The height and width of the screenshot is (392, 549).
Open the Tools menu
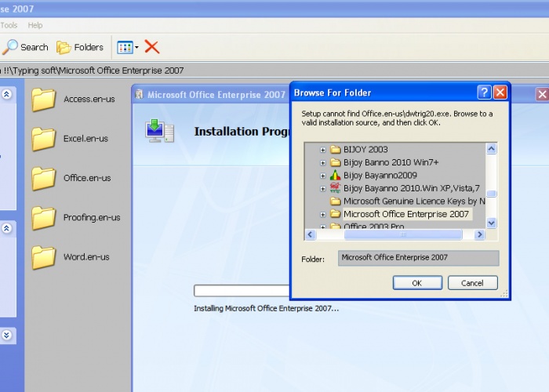coord(9,25)
